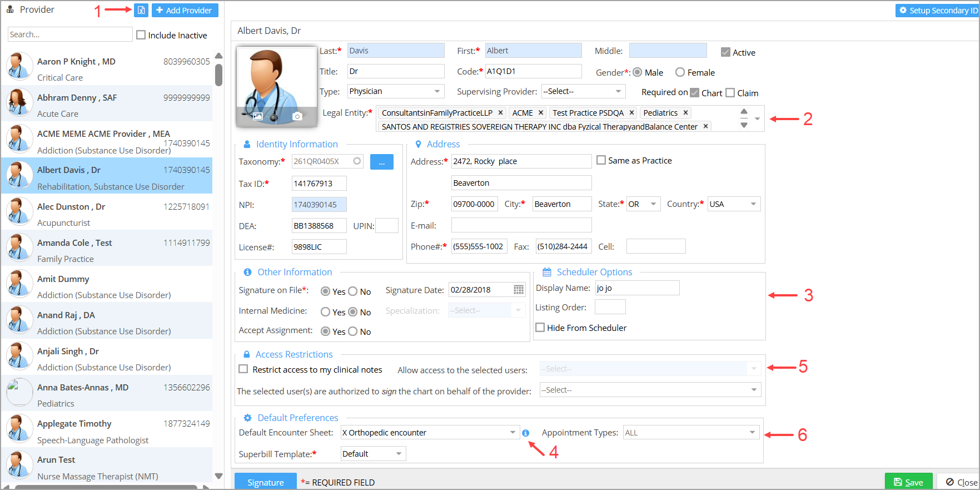Click the camera icon under the provider photo
This screenshot has width=980, height=490.
tap(297, 116)
